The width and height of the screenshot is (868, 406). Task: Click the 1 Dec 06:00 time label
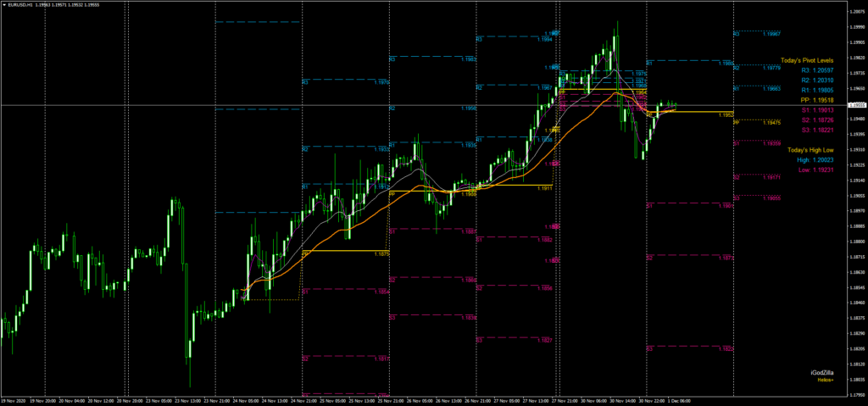point(679,399)
